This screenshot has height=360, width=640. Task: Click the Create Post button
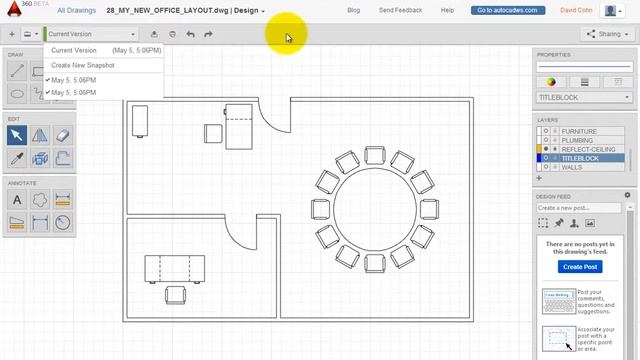(580, 267)
